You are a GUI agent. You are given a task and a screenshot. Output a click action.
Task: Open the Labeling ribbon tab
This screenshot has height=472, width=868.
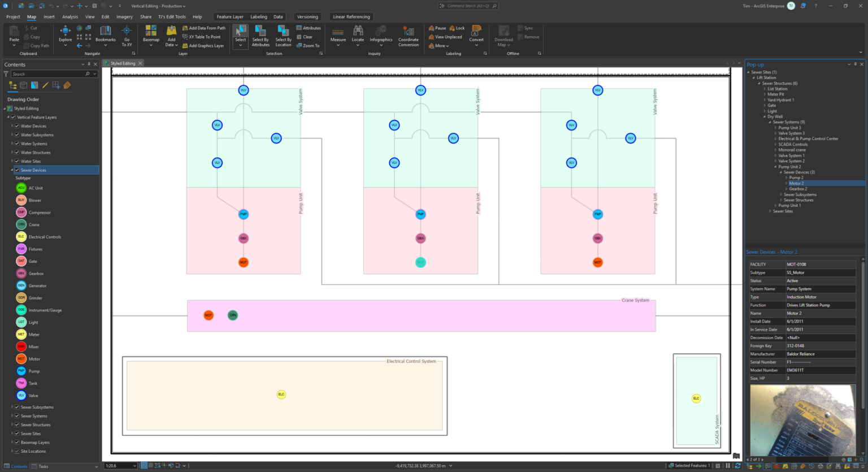(x=259, y=17)
